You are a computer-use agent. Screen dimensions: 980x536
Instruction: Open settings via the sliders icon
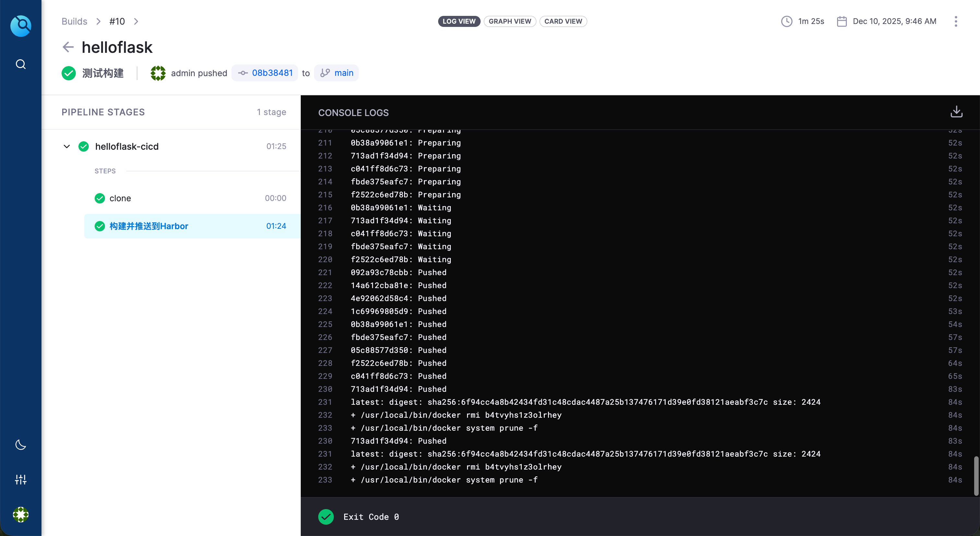click(x=20, y=479)
